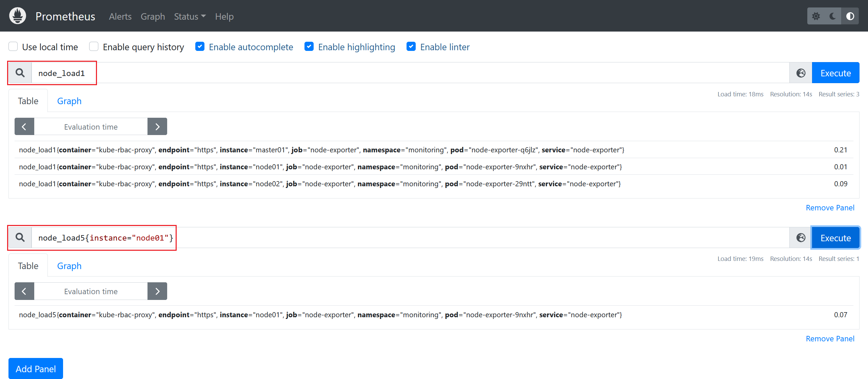The height and width of the screenshot is (379, 868).
Task: Enable query history checkbox
Action: pyautogui.click(x=94, y=46)
